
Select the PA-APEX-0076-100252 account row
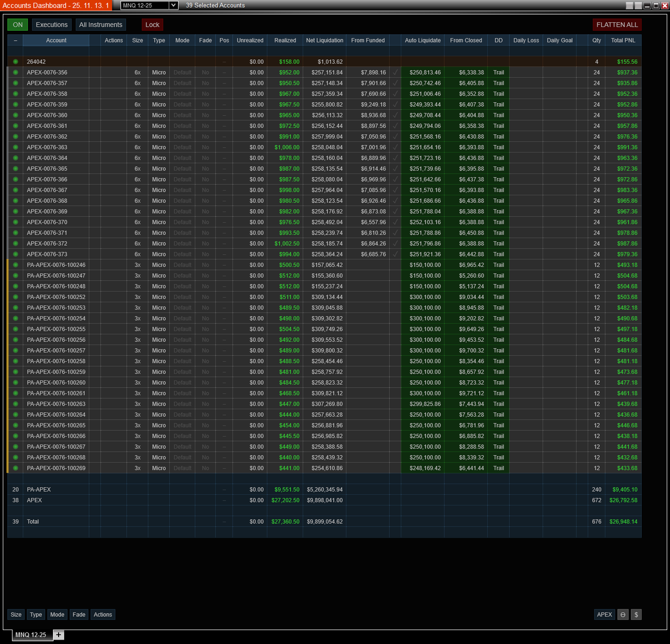[324, 297]
